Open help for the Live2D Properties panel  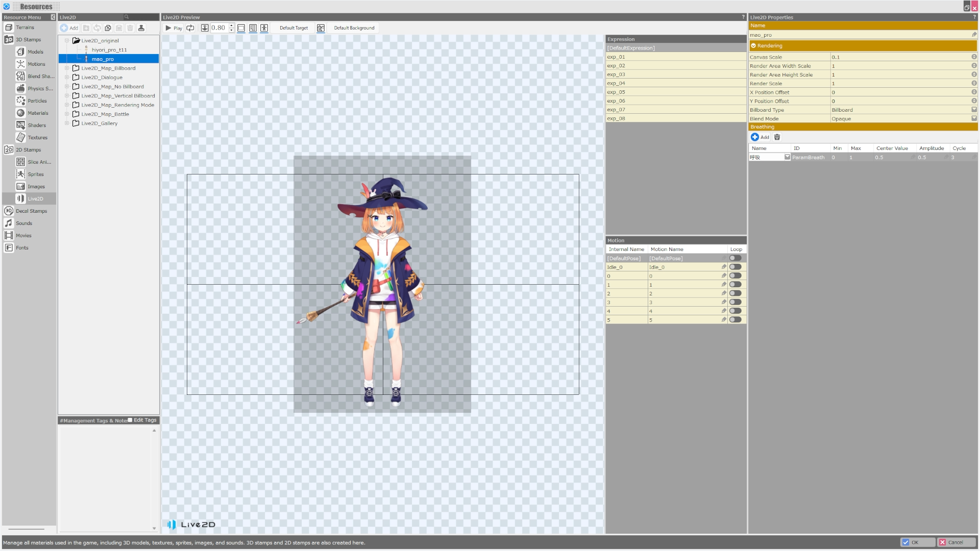974,17
